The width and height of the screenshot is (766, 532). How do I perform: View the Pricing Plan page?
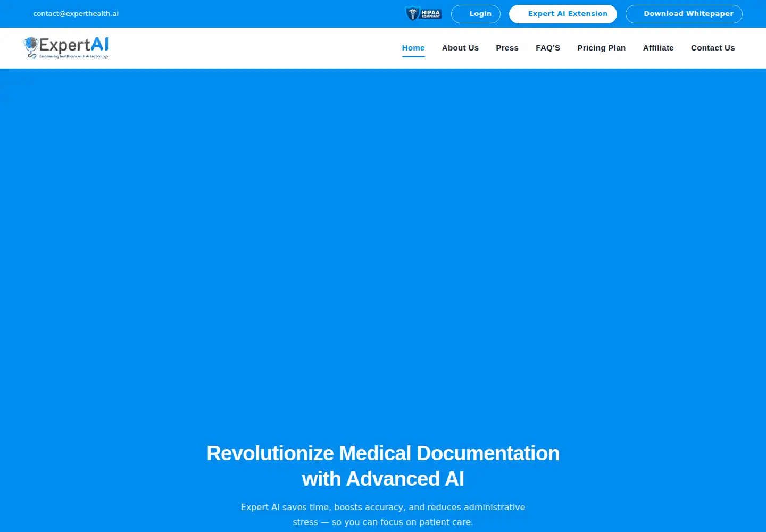coord(602,48)
